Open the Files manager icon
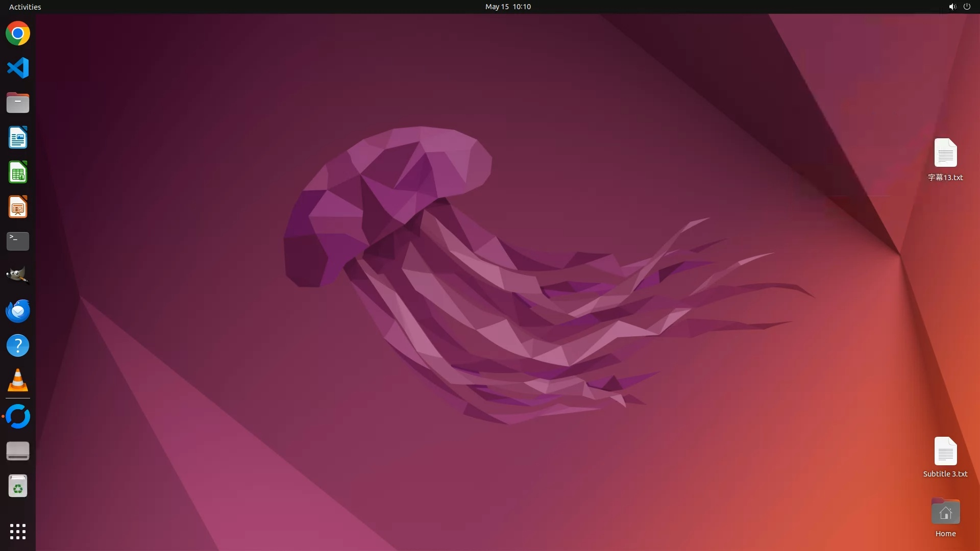Image resolution: width=980 pixels, height=551 pixels. (x=18, y=103)
